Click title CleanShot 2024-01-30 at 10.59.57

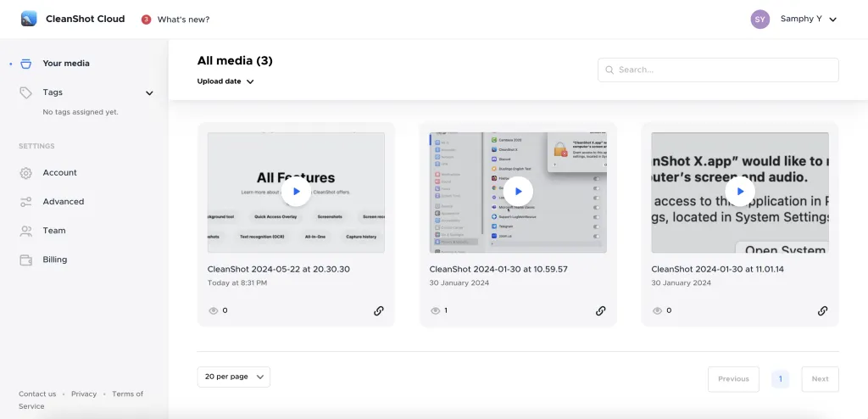tap(498, 270)
